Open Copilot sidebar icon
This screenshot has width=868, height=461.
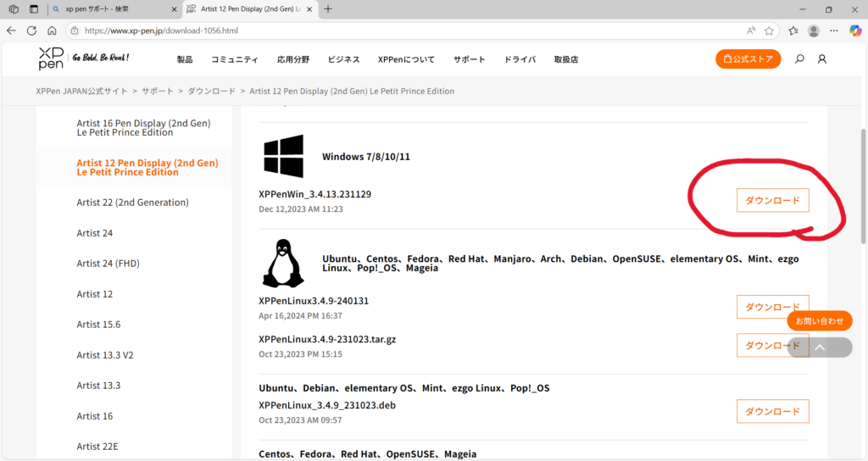click(855, 31)
